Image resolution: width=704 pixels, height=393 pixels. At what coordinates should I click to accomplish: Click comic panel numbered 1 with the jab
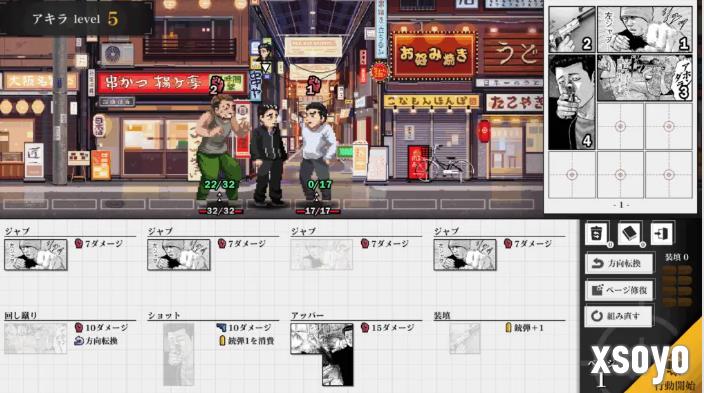tap(645, 30)
